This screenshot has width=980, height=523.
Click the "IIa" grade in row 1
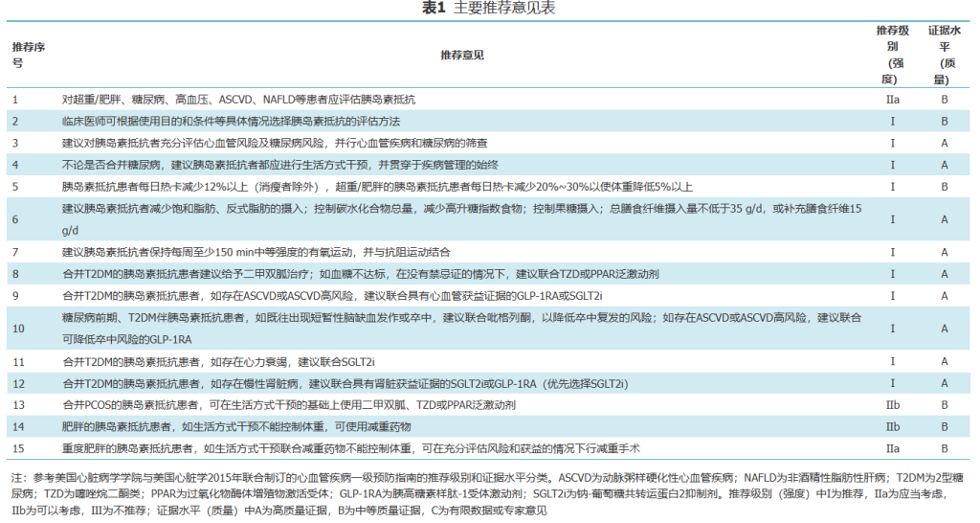(x=892, y=99)
